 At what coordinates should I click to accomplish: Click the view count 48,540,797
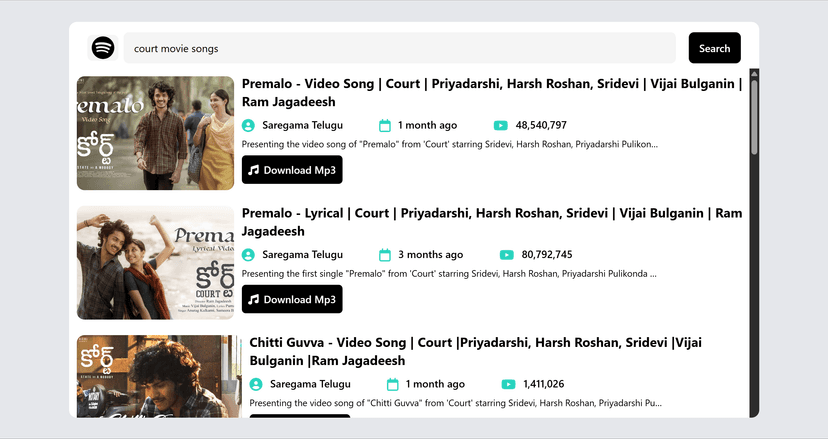click(x=541, y=125)
